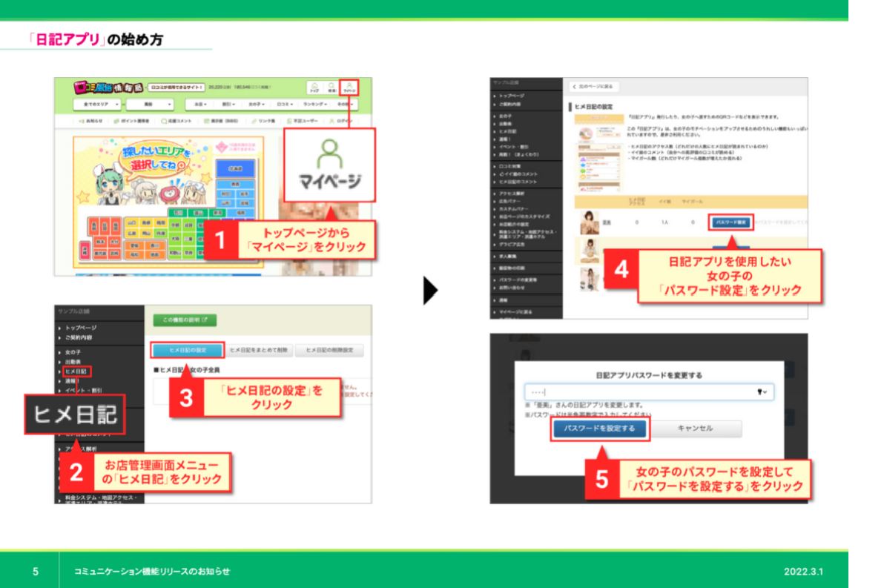Viewport: 884px width, 588px height.
Task: Open the 全てのエリア dropdown
Action: click(x=96, y=103)
